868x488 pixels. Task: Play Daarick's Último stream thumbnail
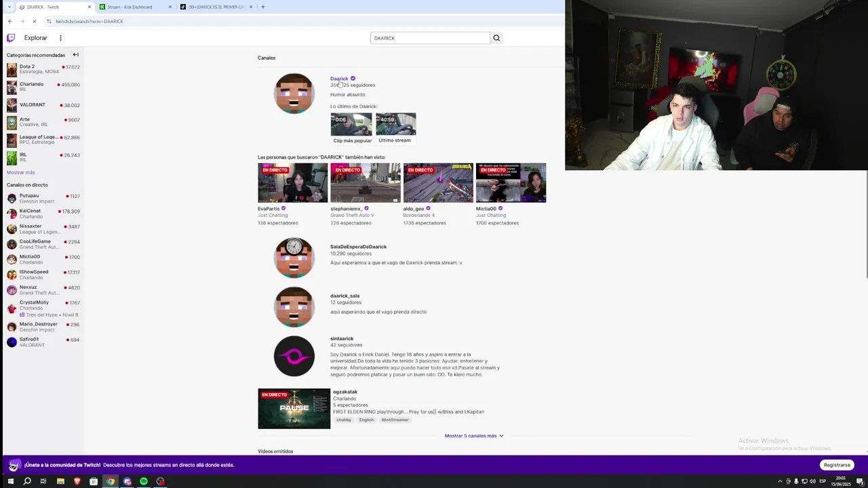coord(396,125)
